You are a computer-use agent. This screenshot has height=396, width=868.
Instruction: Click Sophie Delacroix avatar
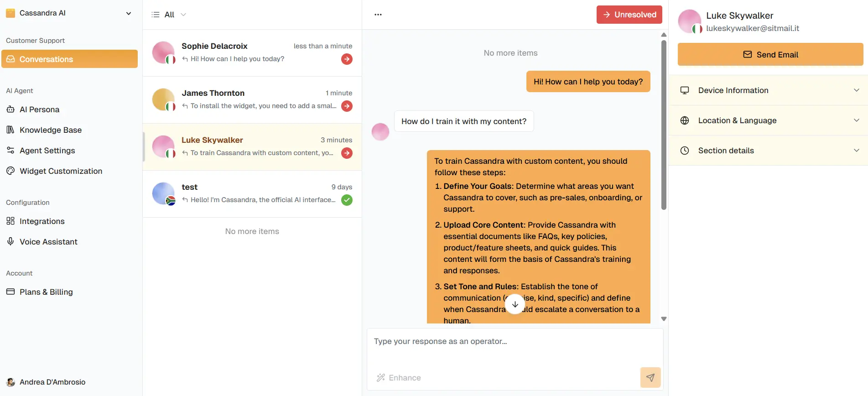point(163,52)
